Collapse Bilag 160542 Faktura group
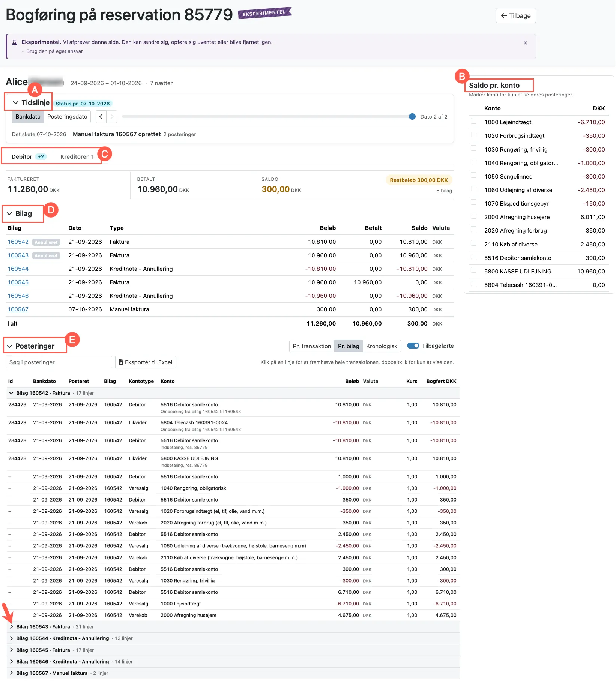 click(x=12, y=393)
